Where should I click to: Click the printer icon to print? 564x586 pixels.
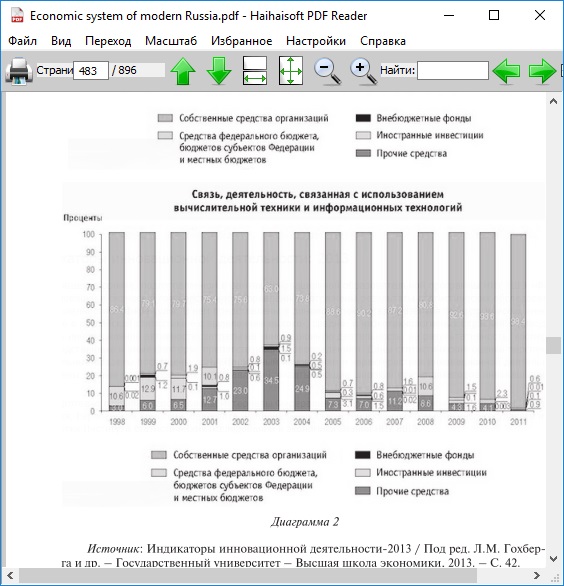19,71
